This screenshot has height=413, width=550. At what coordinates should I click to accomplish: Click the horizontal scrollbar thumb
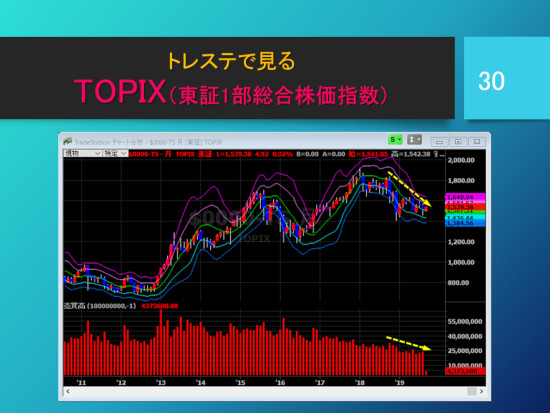click(472, 391)
